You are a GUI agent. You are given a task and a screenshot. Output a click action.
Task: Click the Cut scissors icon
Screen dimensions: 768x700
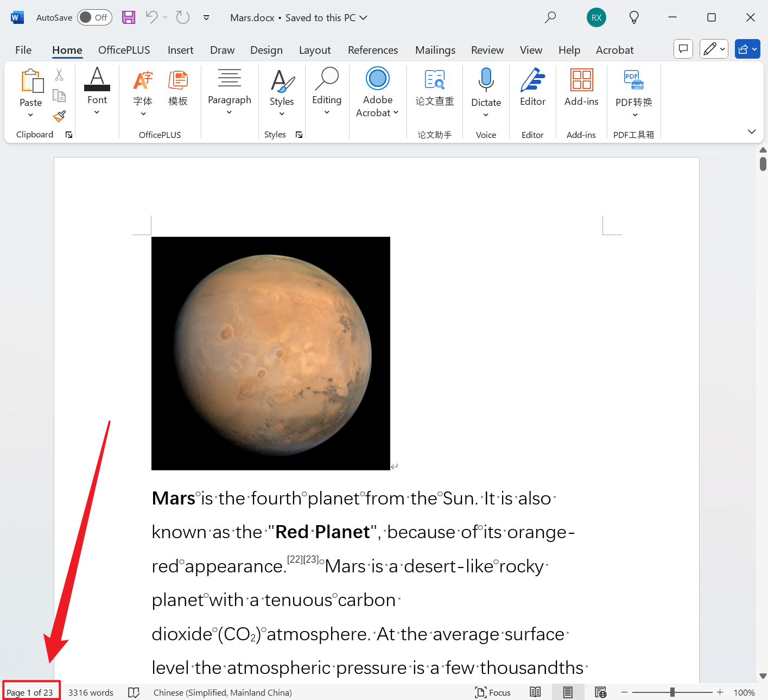(x=59, y=75)
